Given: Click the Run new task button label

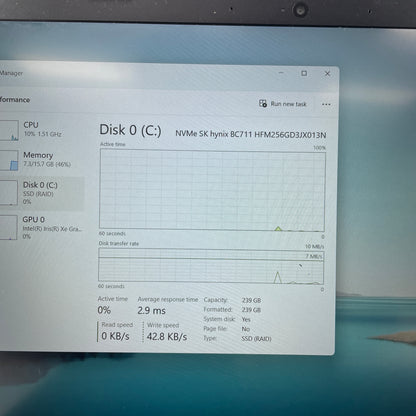Looking at the screenshot, I should (x=288, y=104).
